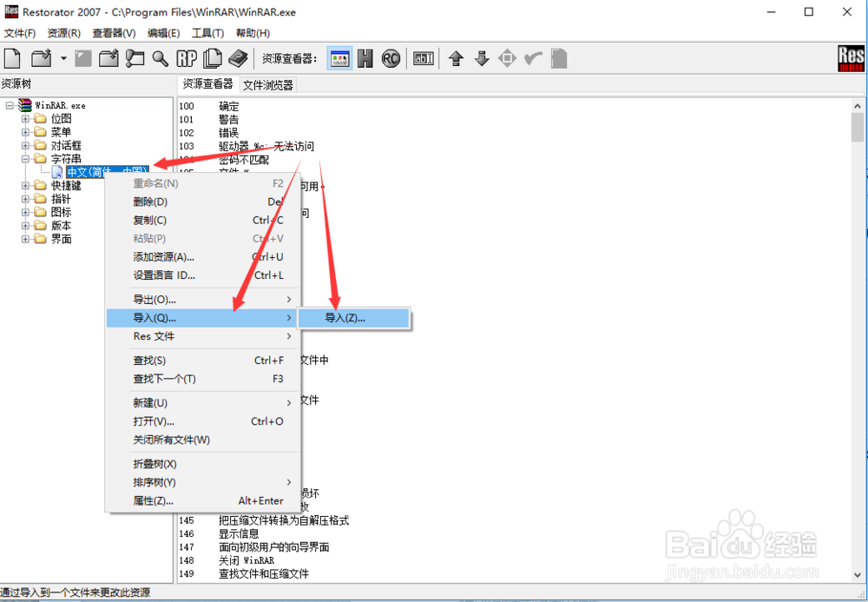
Task: Open the Res 文件 submenu
Action: 202,336
